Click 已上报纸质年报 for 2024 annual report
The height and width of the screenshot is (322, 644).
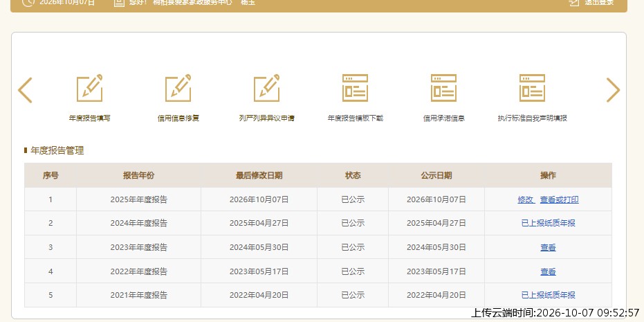(549, 223)
